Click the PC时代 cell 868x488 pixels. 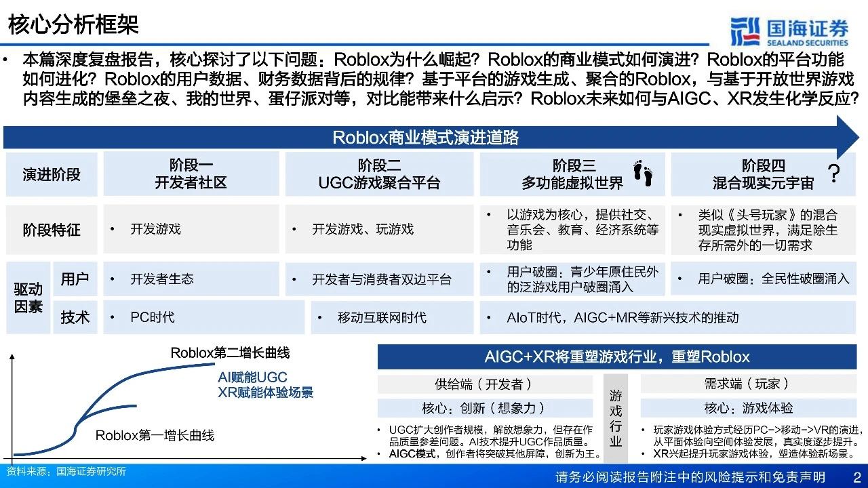(203, 317)
